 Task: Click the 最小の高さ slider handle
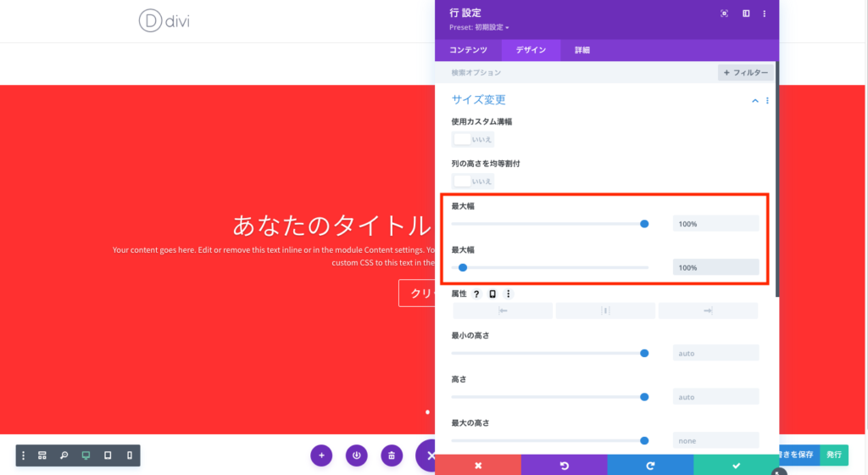click(x=644, y=353)
